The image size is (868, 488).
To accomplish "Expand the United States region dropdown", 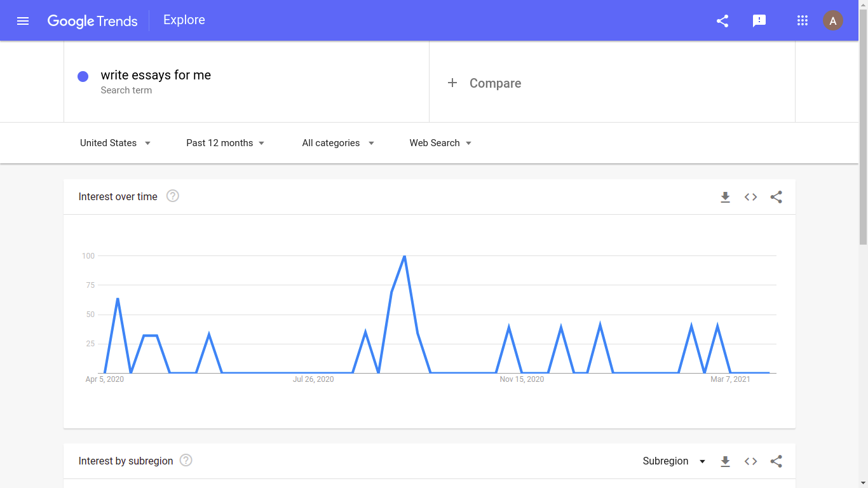I will click(115, 143).
